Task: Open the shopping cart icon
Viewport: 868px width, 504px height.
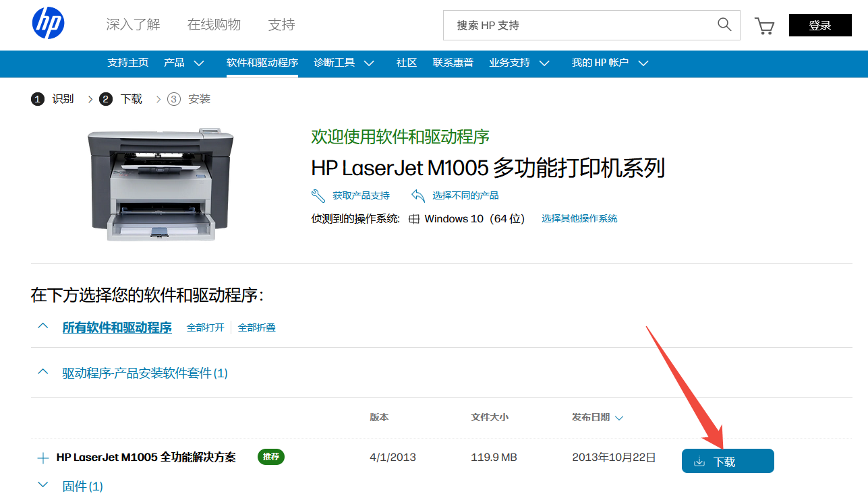Action: (x=764, y=26)
